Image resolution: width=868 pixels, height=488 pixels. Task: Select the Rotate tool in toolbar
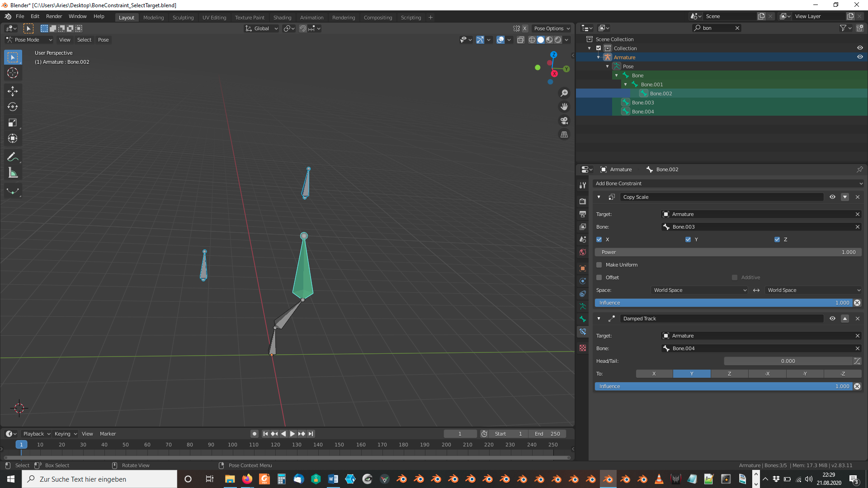(x=13, y=107)
